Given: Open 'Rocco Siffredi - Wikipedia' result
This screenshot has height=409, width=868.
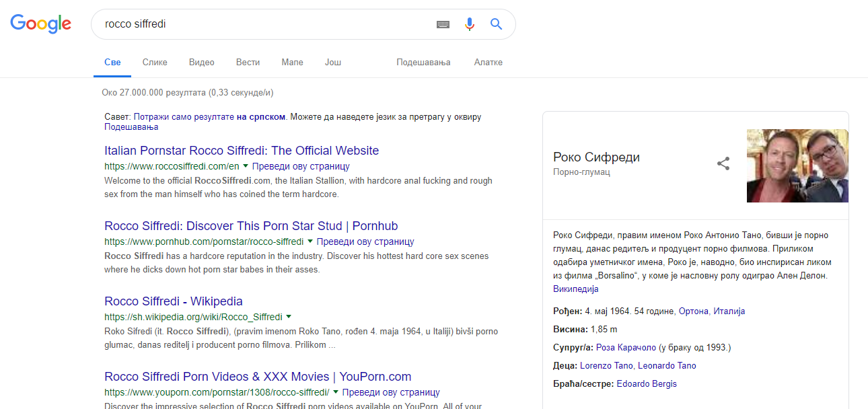Looking at the screenshot, I should pyautogui.click(x=174, y=301).
